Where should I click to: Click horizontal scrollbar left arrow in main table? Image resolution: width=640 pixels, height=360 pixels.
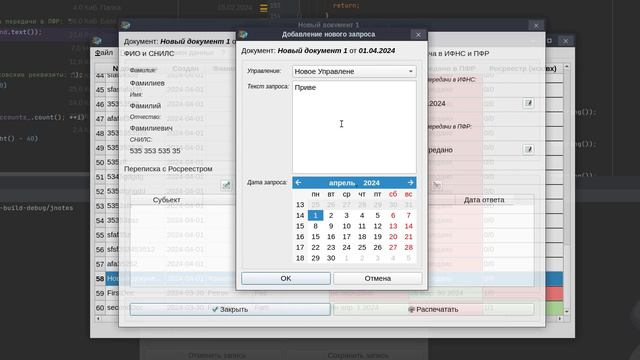[x=98, y=319]
